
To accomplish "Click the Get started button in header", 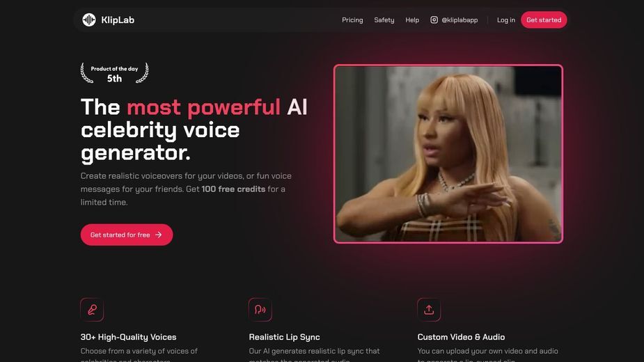I will pos(544,19).
